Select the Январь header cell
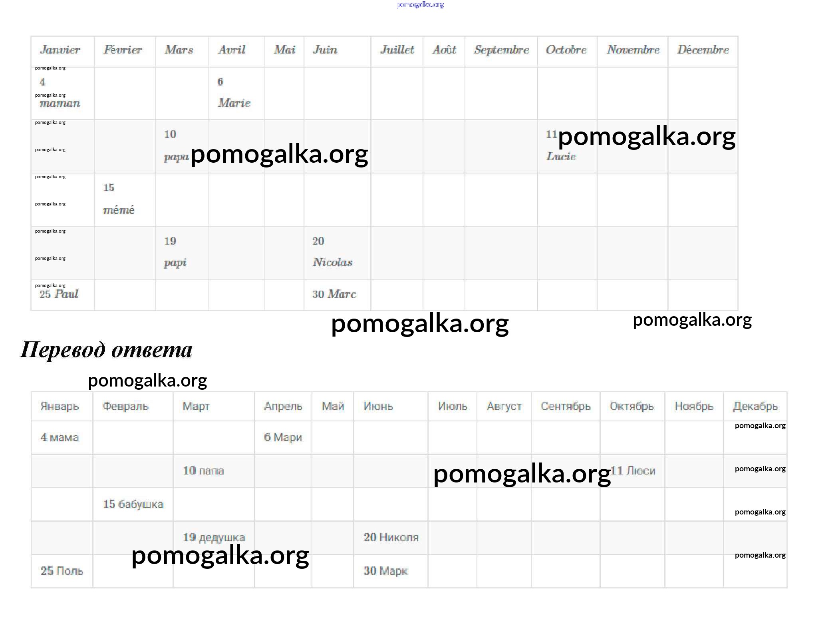The image size is (840, 618). [60, 407]
